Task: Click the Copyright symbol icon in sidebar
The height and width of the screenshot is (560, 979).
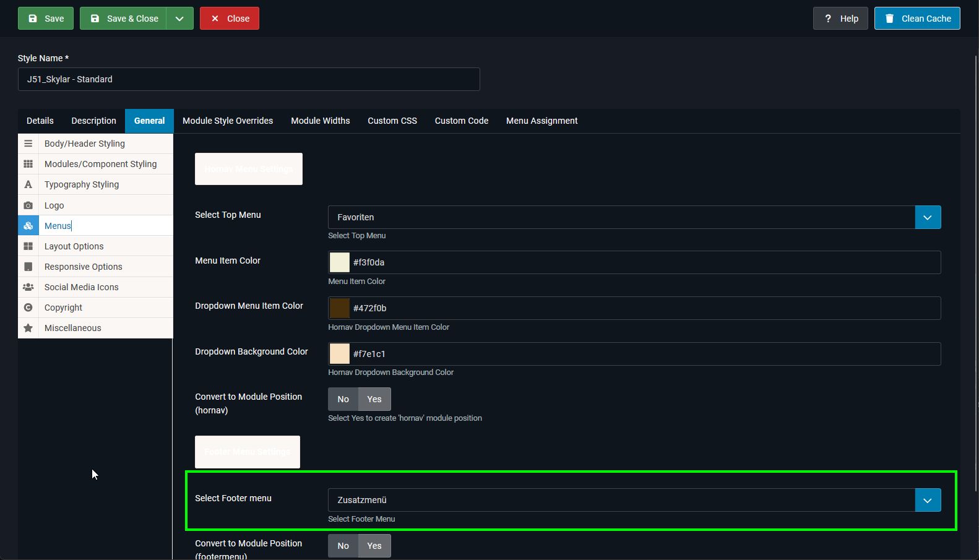Action: point(28,308)
